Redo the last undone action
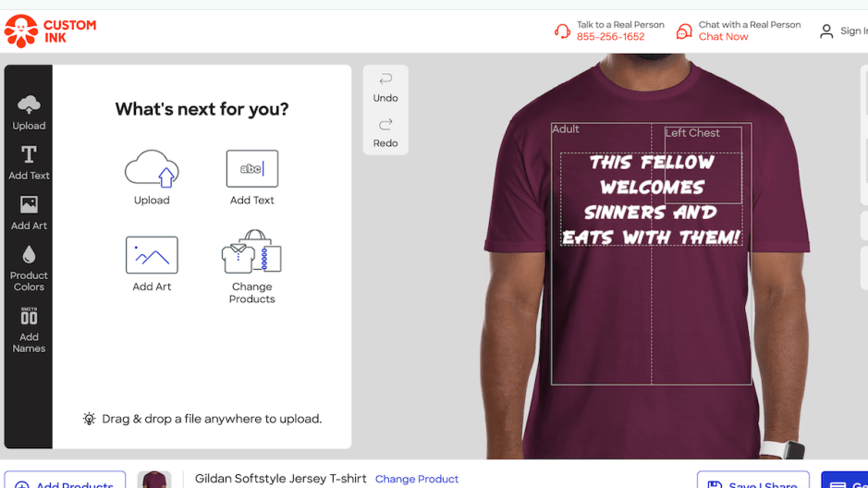Image resolution: width=868 pixels, height=488 pixels. pos(385,132)
